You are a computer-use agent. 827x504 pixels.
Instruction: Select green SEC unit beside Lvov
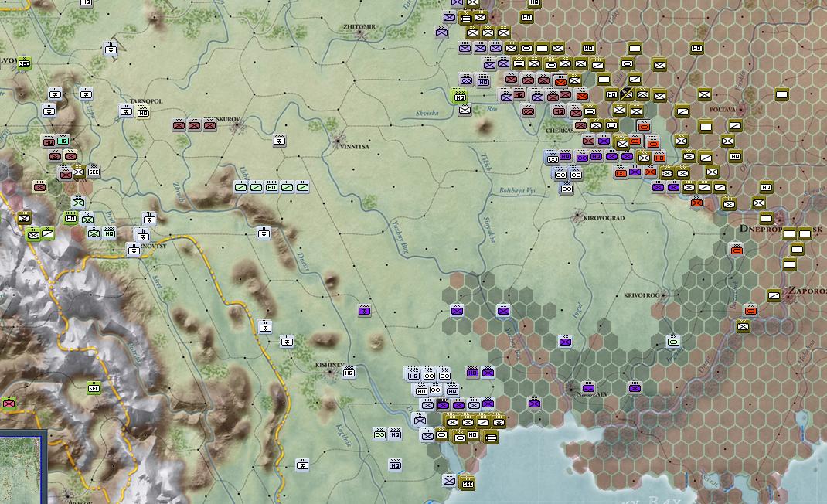point(24,64)
